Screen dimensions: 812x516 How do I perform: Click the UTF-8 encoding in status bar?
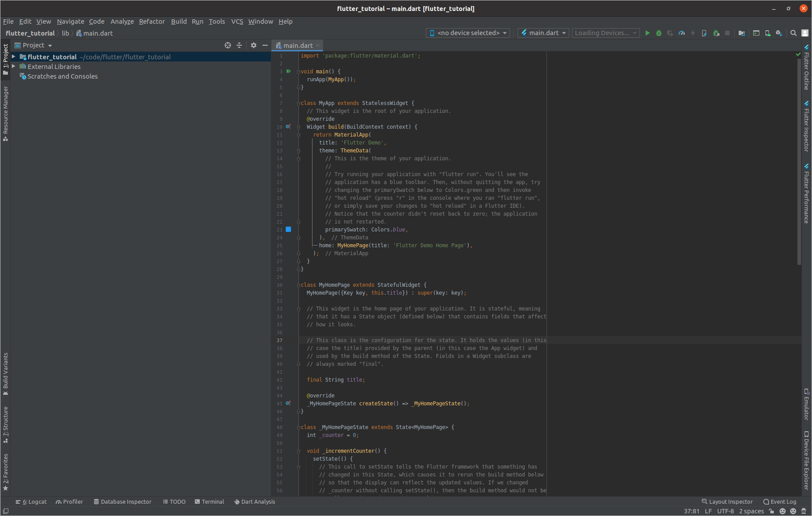(726, 511)
